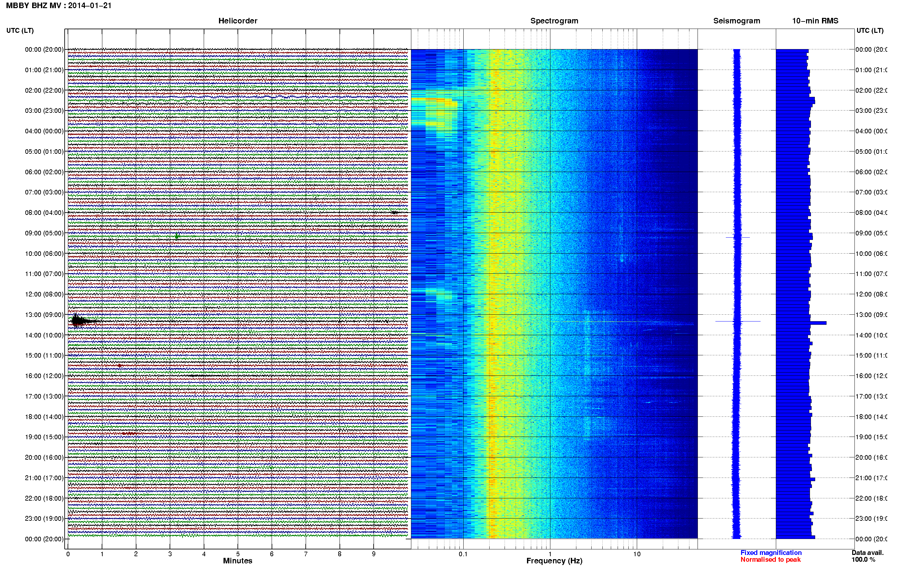Click the left time label '13:00 (09:00)'
This screenshot has width=924, height=578.
[x=44, y=315]
